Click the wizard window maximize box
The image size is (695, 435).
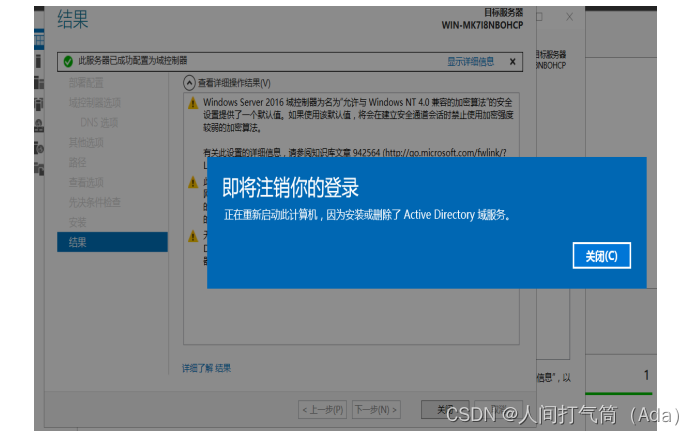pos(540,17)
